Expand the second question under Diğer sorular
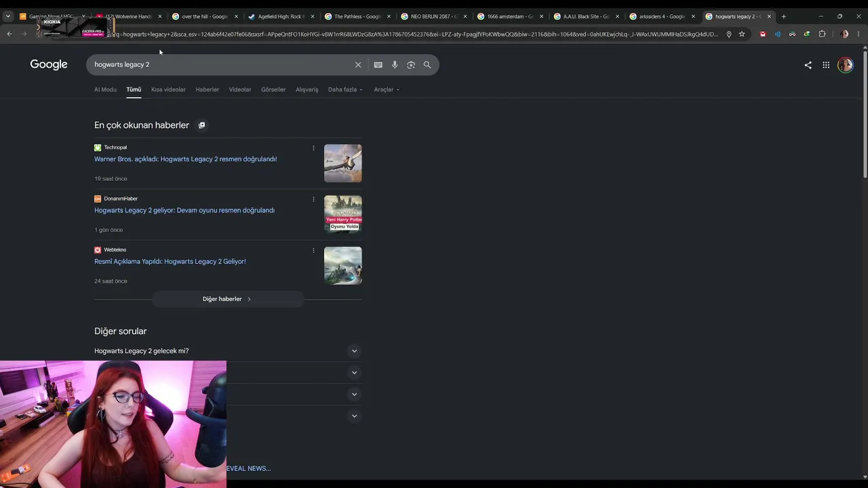868x488 pixels. pyautogui.click(x=354, y=373)
